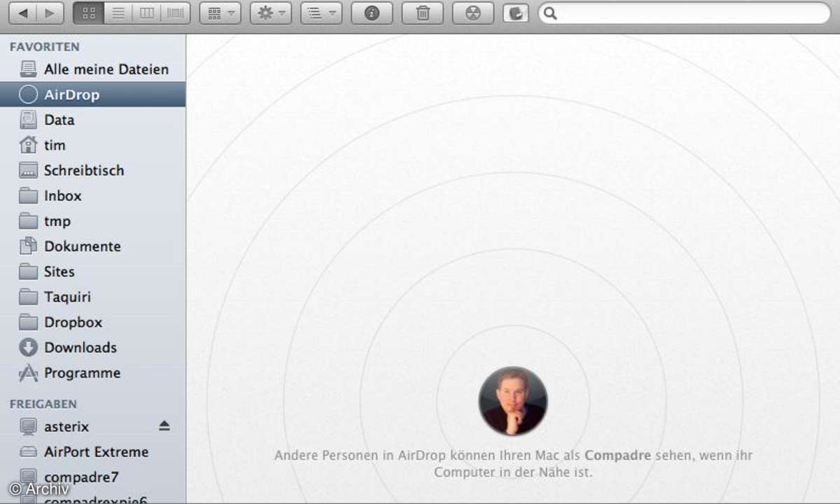The width and height of the screenshot is (840, 504).
Task: Open the tim home folder
Action: (x=92, y=145)
